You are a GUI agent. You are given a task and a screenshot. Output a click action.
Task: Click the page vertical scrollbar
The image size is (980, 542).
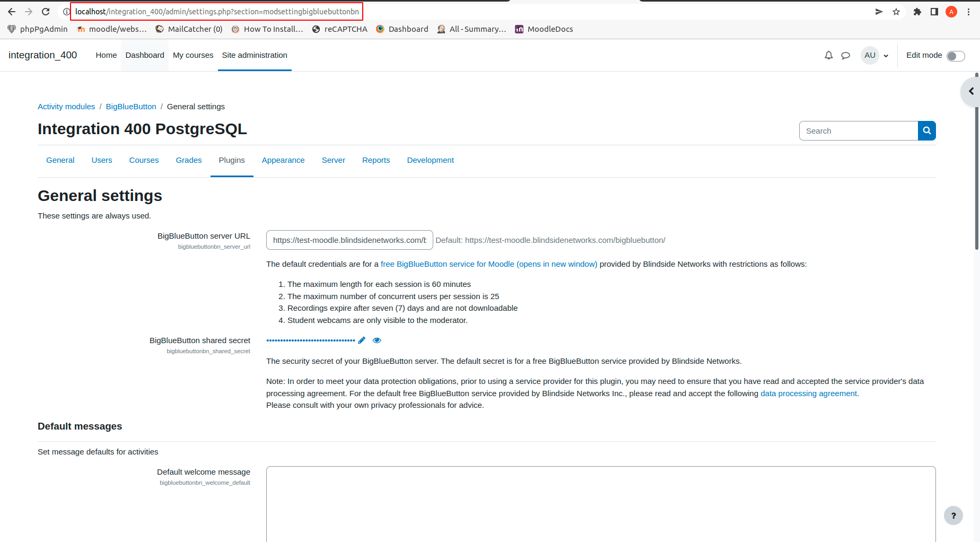[977, 161]
